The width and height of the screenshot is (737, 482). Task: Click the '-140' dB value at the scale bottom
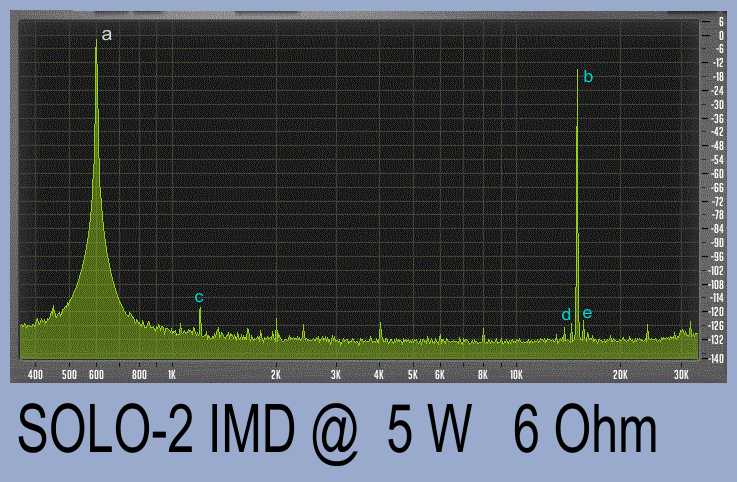(x=717, y=359)
